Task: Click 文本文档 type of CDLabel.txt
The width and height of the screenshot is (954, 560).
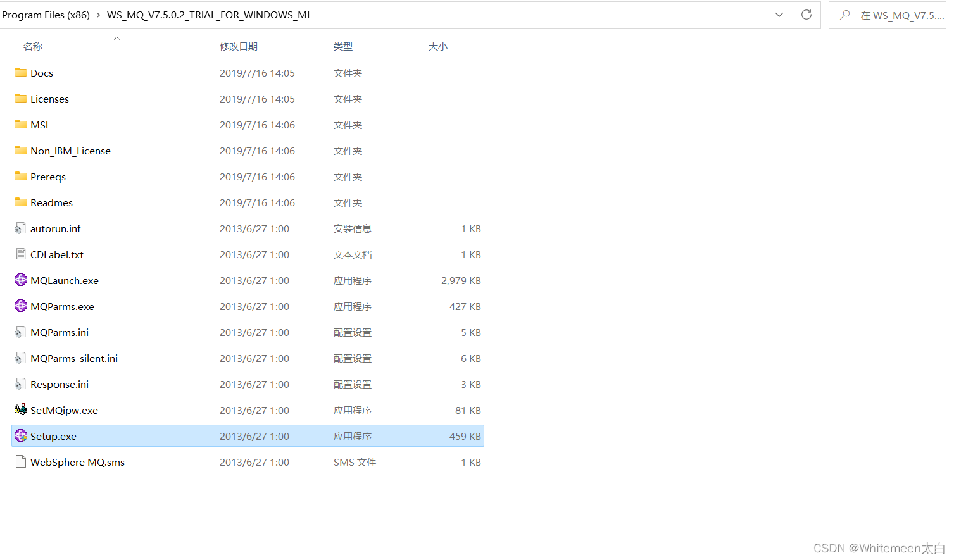Action: point(353,254)
